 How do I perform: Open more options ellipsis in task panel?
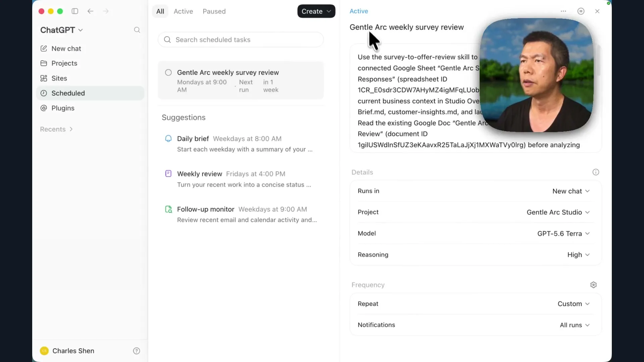point(563,11)
